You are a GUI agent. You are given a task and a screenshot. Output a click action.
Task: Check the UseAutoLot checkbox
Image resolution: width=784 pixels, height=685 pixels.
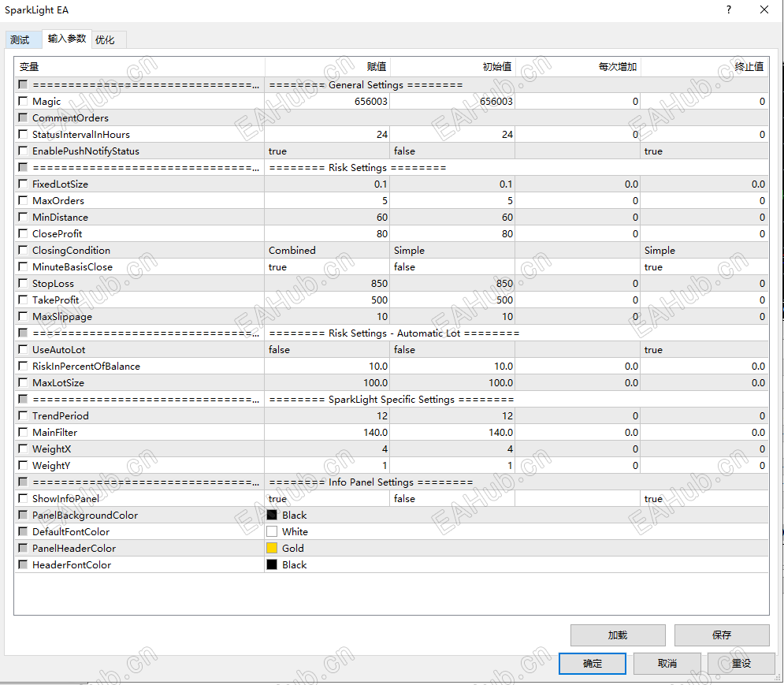[23, 349]
